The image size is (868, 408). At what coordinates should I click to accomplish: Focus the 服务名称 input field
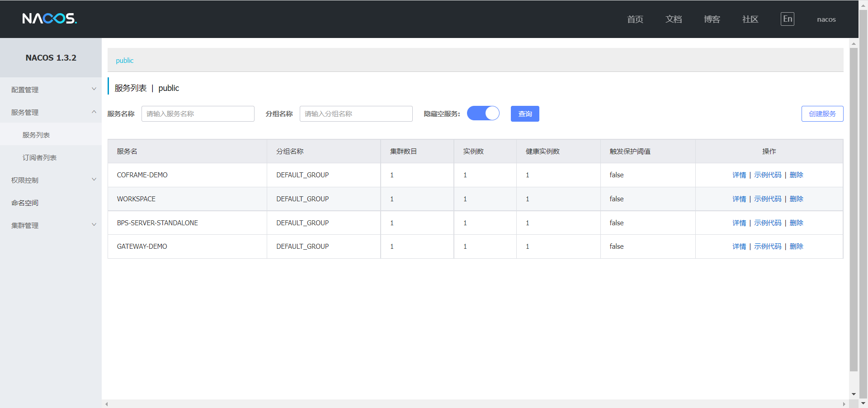pos(198,114)
